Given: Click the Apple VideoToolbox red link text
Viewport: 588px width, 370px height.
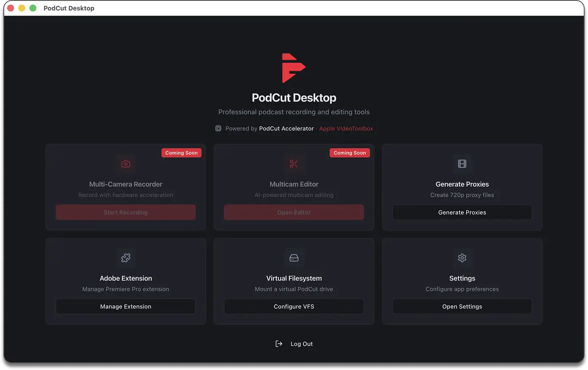Looking at the screenshot, I should click(346, 128).
